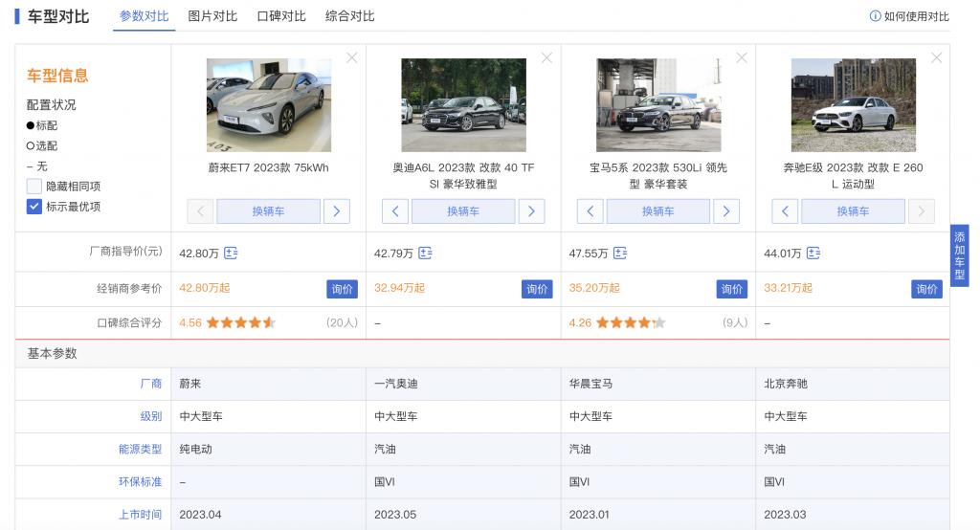Uncheck the 标示最优项 checkbox
Image resolution: width=980 pixels, height=530 pixels.
34,207
